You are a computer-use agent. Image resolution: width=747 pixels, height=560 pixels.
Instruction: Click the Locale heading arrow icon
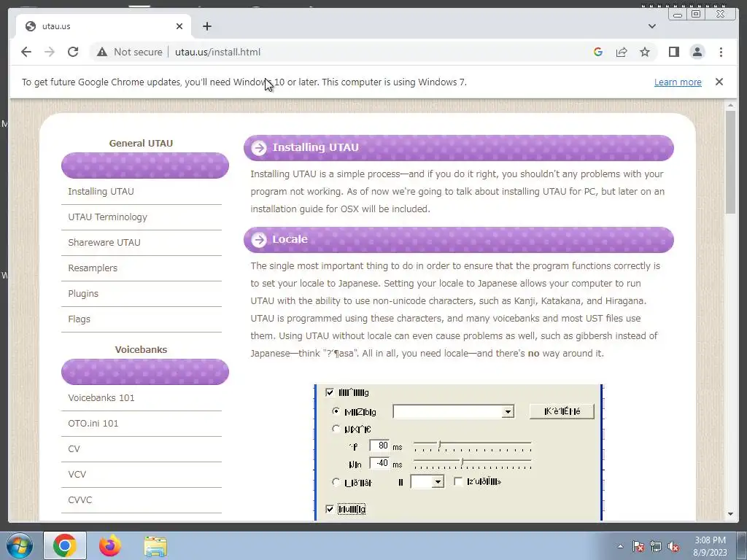[259, 239]
